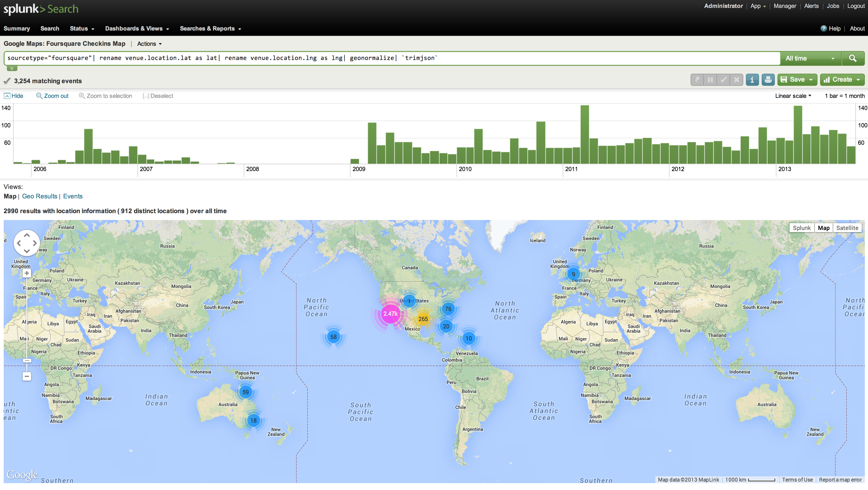The width and height of the screenshot is (868, 490).
Task: Click the print results icon
Action: pos(768,80)
